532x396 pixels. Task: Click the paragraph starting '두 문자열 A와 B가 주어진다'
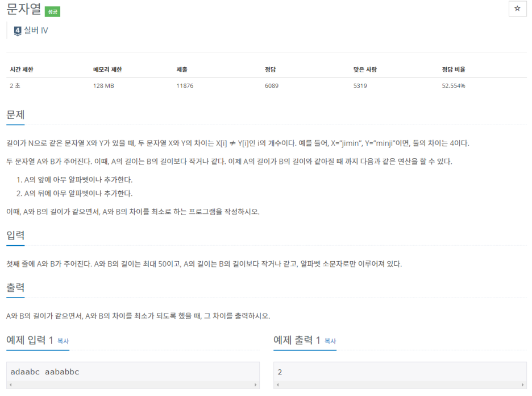[x=230, y=162]
